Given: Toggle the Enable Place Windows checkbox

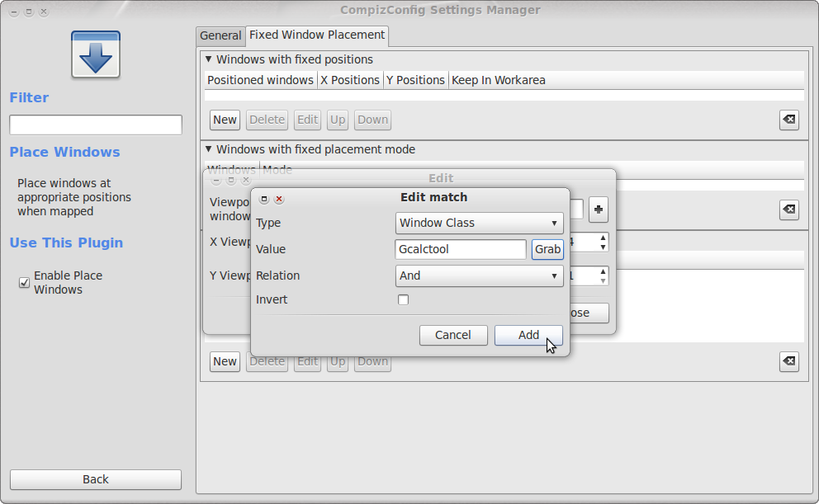Looking at the screenshot, I should pos(24,282).
